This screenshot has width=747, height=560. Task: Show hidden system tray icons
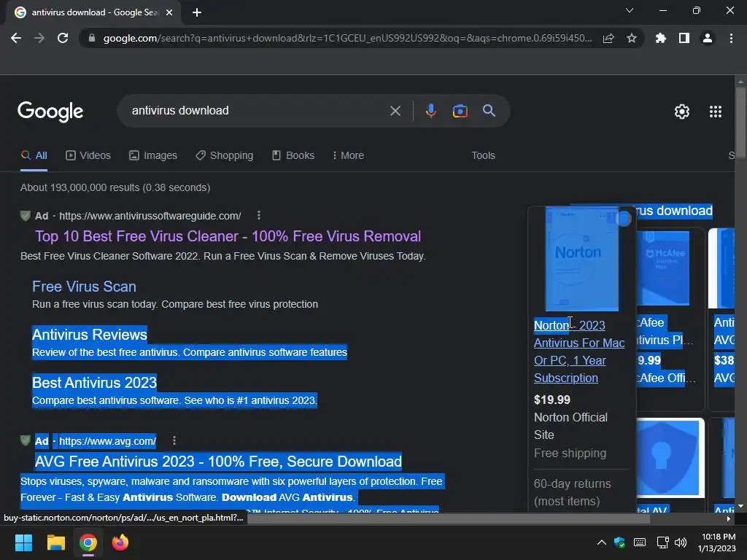[x=602, y=542]
